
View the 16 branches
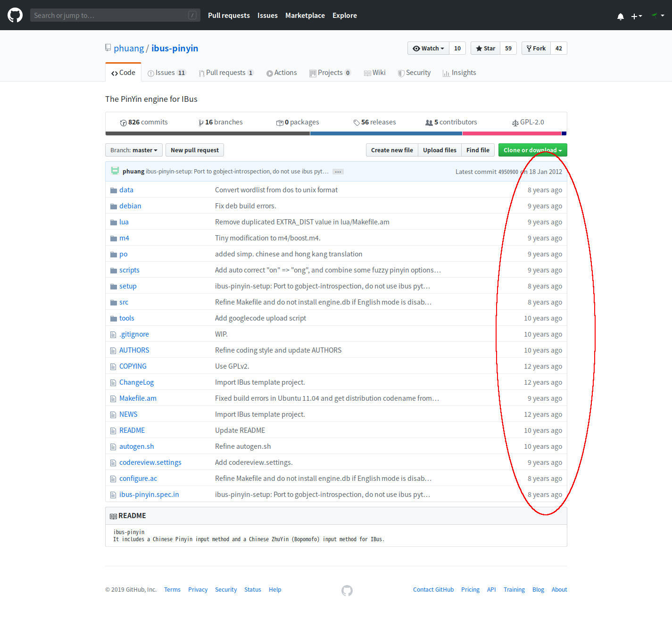pos(220,122)
